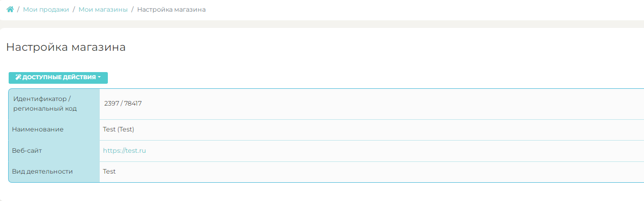Visit the https://test.ru website link
The height and width of the screenshot is (201, 644).
click(125, 151)
